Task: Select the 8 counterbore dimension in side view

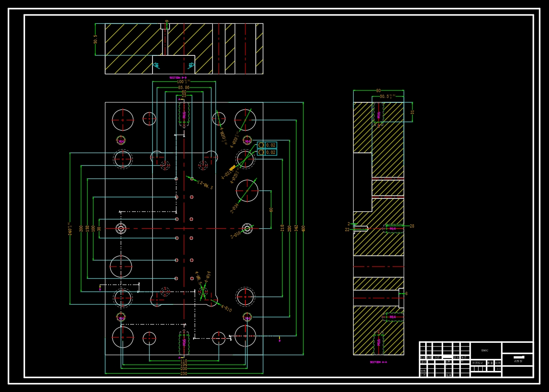Action: (406, 294)
